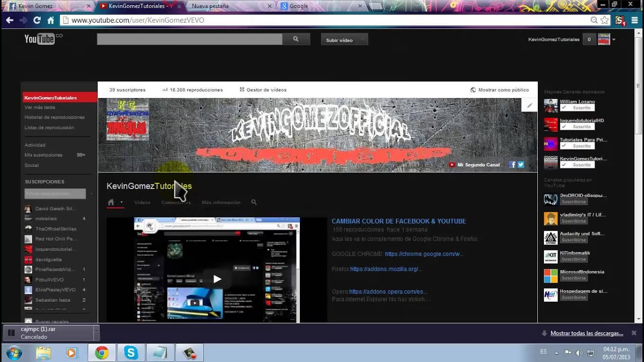Open account dropdown arrow beside avatar
The width and height of the screenshot is (644, 362).
[614, 40]
